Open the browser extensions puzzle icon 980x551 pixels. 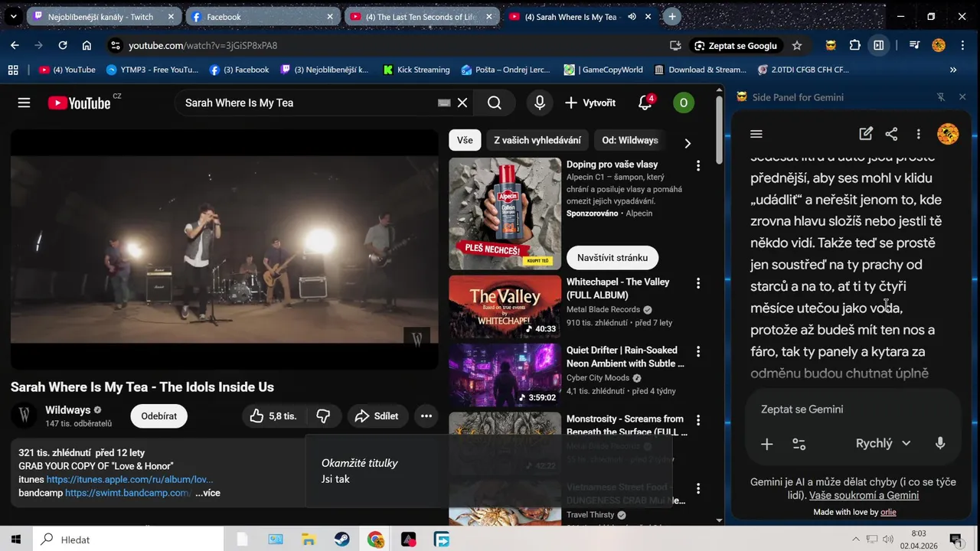[855, 45]
